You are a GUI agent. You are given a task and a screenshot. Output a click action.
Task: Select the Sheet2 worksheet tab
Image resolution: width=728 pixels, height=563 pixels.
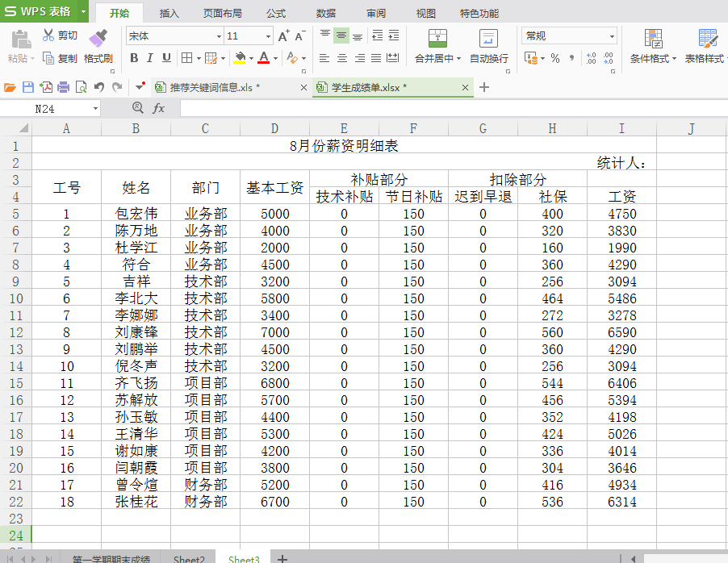(189, 557)
